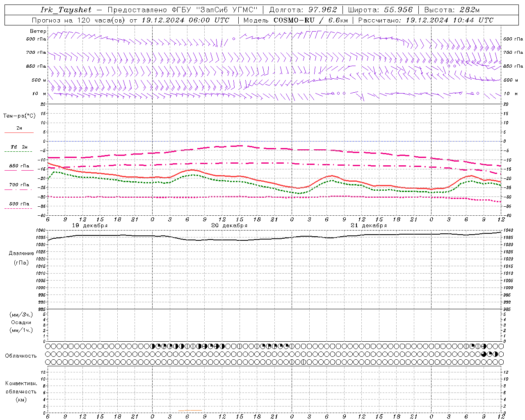
Task: Click the (км) convective height unit label
Action: (x=21, y=399)
